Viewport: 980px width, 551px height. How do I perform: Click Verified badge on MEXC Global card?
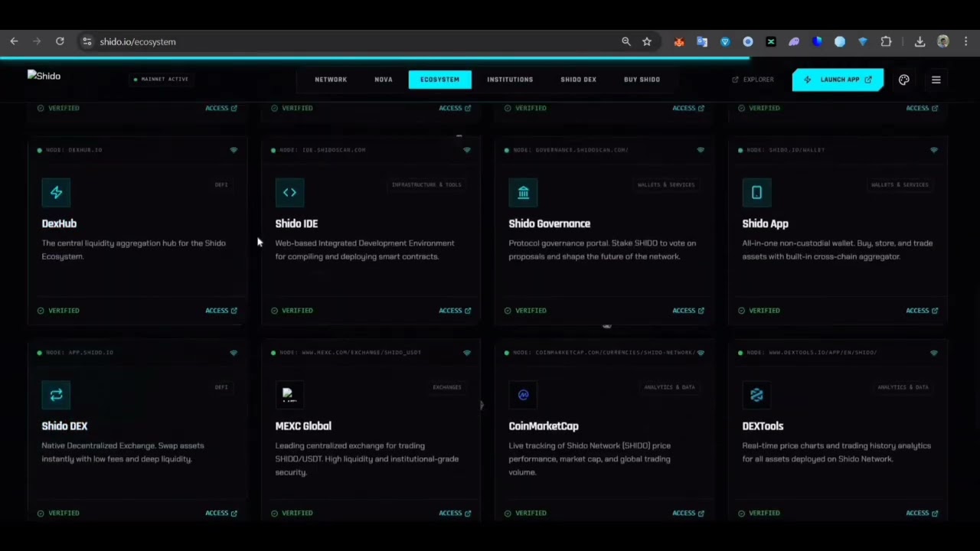click(x=292, y=514)
